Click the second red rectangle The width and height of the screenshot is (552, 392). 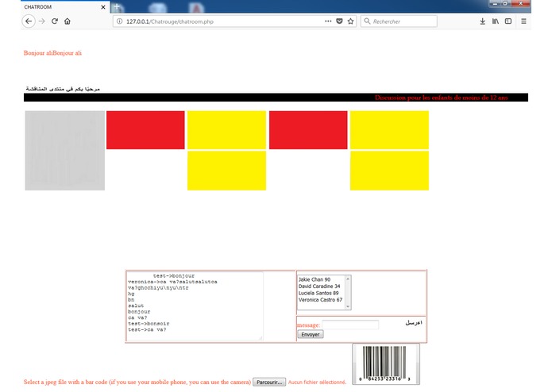(308, 130)
